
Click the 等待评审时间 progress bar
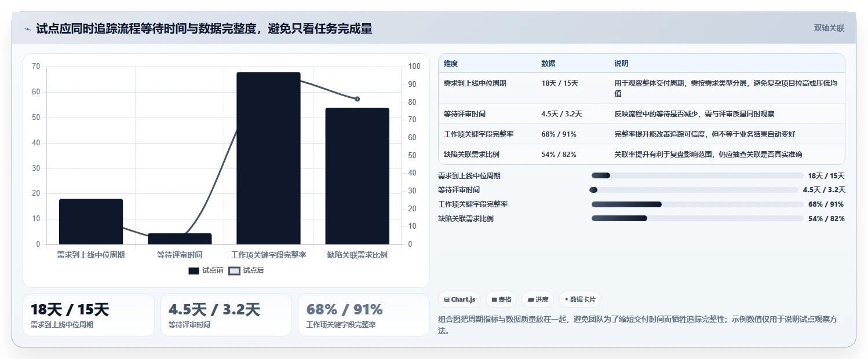pyautogui.click(x=694, y=190)
